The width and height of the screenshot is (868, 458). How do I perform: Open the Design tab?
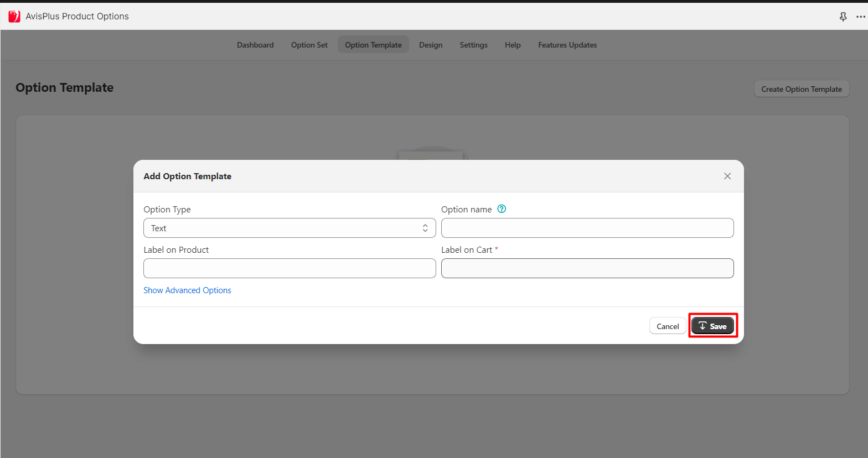click(x=431, y=45)
